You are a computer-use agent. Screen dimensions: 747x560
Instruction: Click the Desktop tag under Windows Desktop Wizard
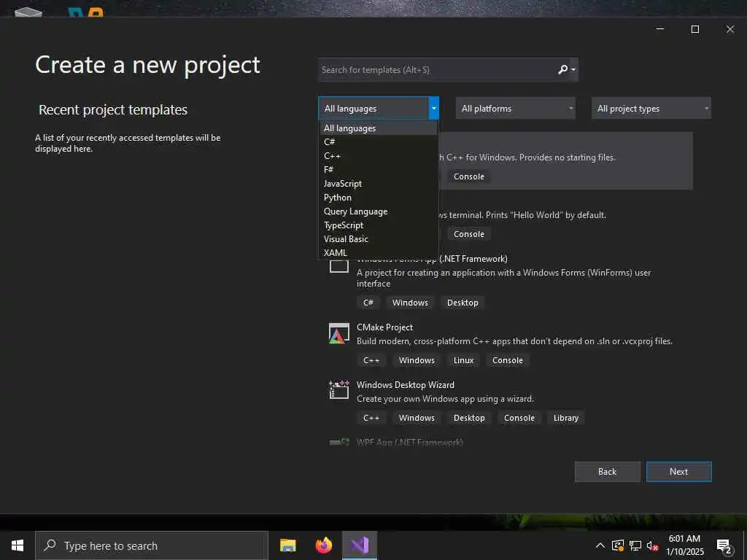click(x=469, y=418)
